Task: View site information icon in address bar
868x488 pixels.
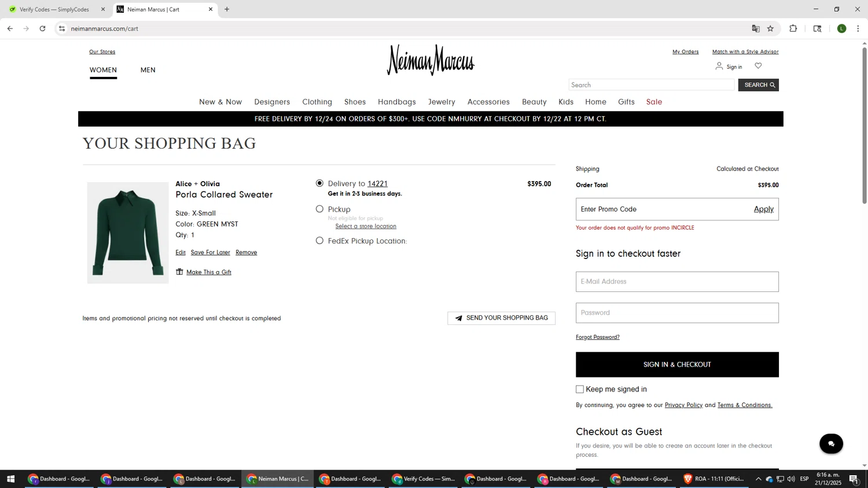Action: [x=62, y=28]
